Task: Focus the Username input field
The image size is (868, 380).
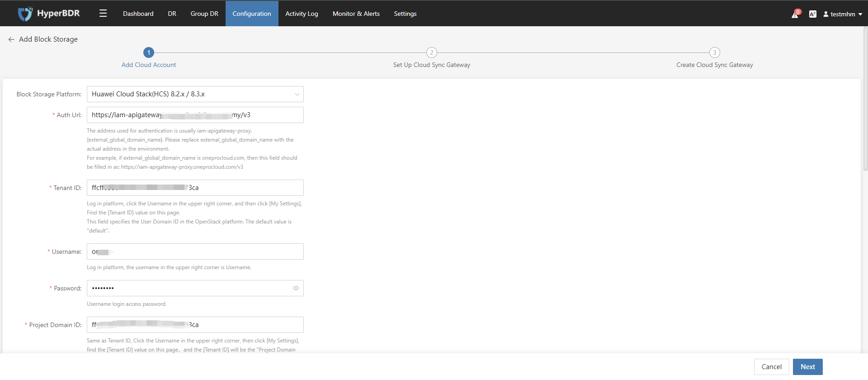Action: [195, 252]
